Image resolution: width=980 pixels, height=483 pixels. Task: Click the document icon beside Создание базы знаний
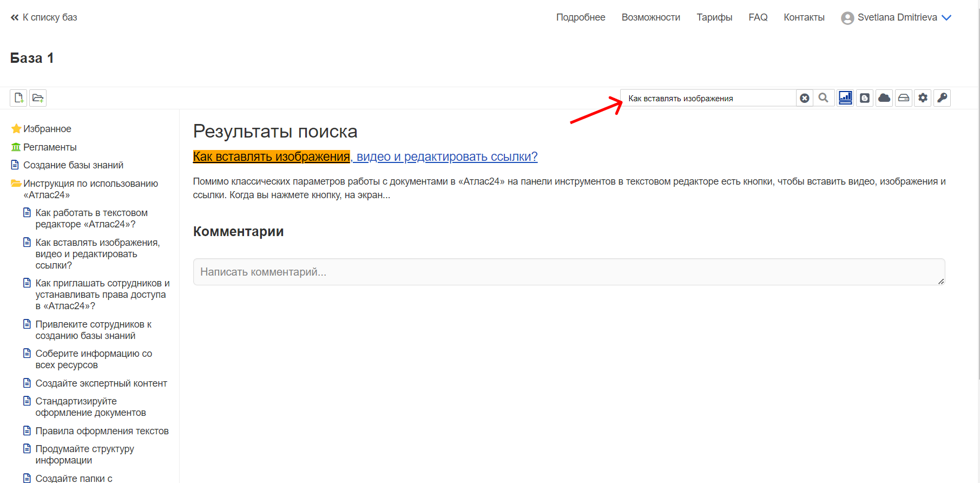click(x=15, y=165)
